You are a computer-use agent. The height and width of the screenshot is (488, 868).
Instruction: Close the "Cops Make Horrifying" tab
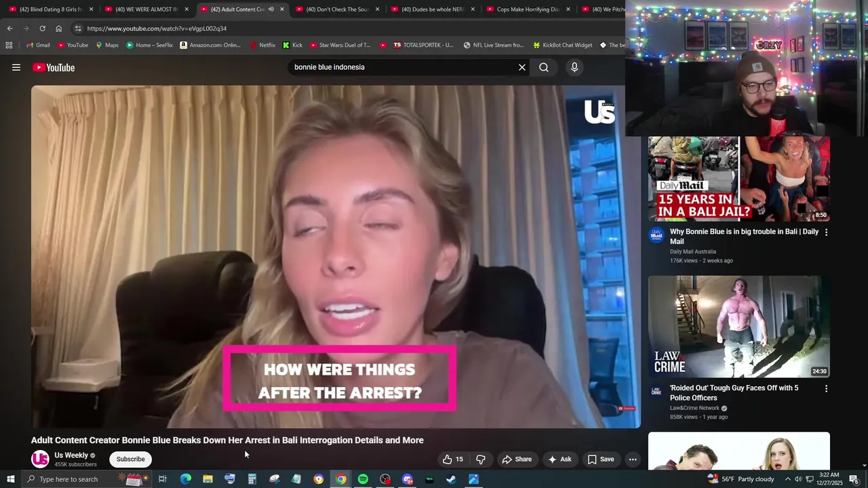click(x=568, y=9)
